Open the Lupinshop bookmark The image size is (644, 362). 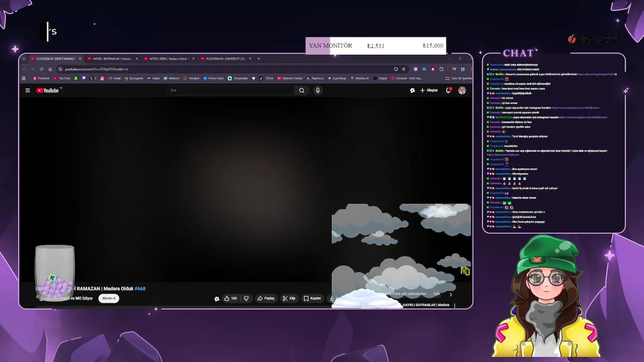pos(337,78)
